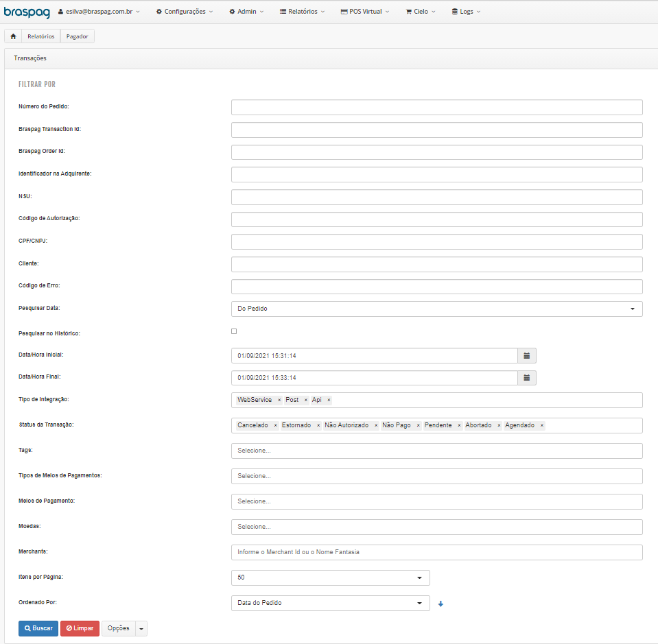Viewport: 658px width, 644px height.
Task: Open user account menu esilva@braspag.com.br
Action: point(99,12)
